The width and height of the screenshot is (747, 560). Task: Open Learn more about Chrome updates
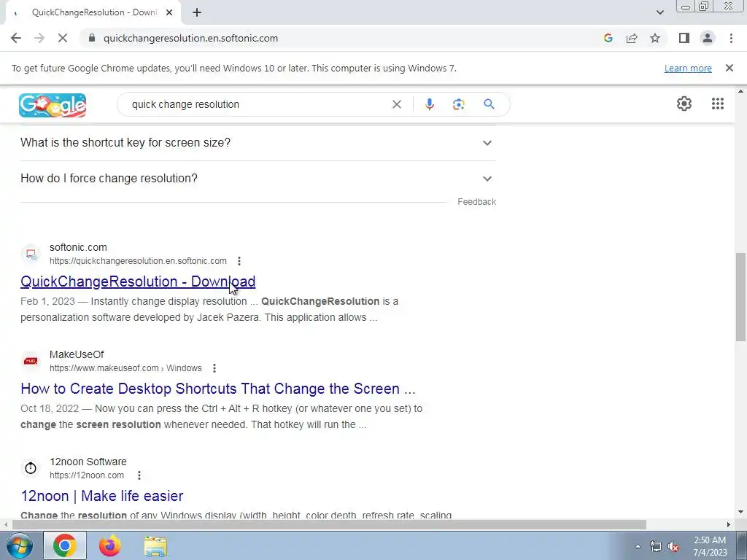688,68
